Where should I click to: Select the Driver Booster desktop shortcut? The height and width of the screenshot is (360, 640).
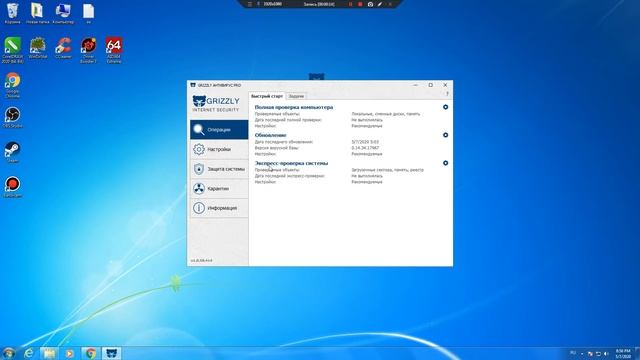pyautogui.click(x=89, y=50)
